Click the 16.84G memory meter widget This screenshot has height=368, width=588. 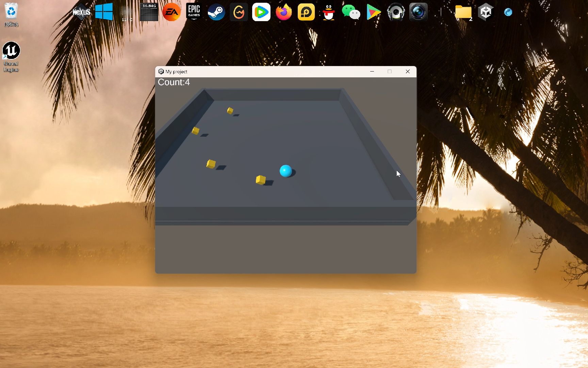[x=149, y=12]
